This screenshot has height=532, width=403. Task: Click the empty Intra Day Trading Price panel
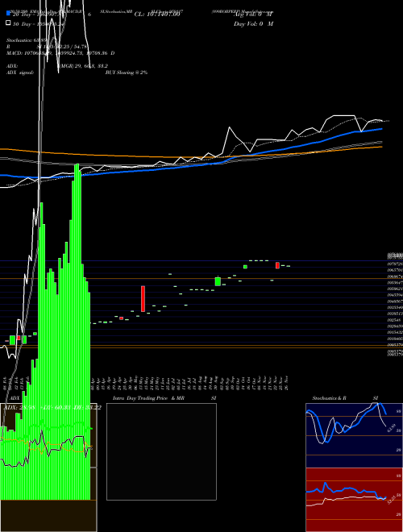(x=161, y=451)
